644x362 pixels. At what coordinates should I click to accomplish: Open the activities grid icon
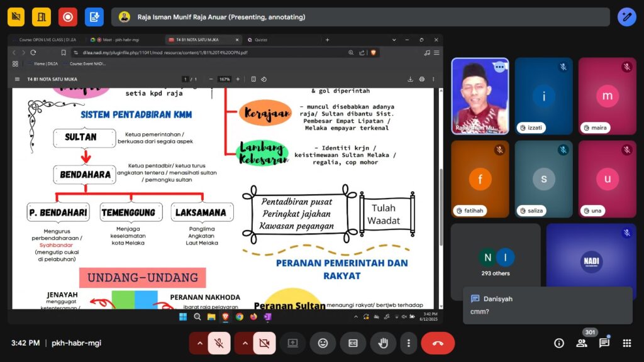[x=627, y=343]
